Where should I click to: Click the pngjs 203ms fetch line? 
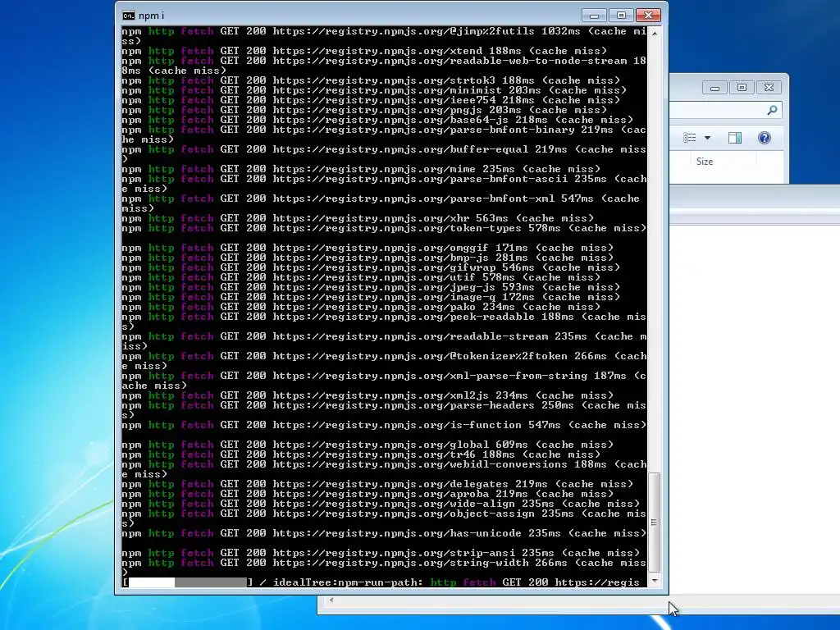tap(364, 110)
